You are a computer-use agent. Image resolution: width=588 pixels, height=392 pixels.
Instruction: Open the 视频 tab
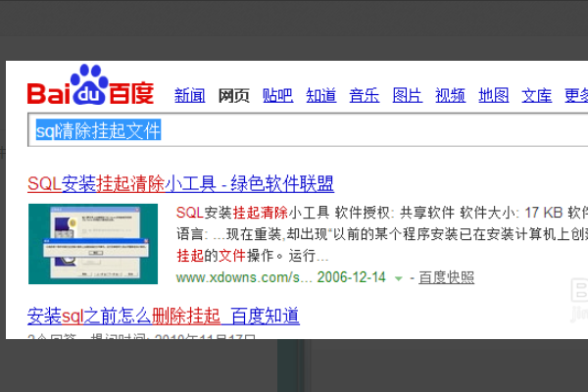(x=451, y=95)
